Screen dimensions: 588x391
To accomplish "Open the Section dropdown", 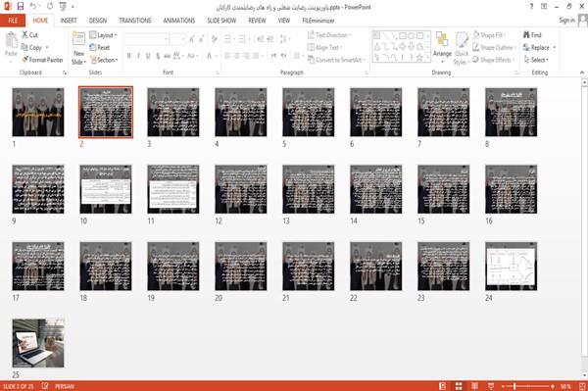I will (x=104, y=60).
